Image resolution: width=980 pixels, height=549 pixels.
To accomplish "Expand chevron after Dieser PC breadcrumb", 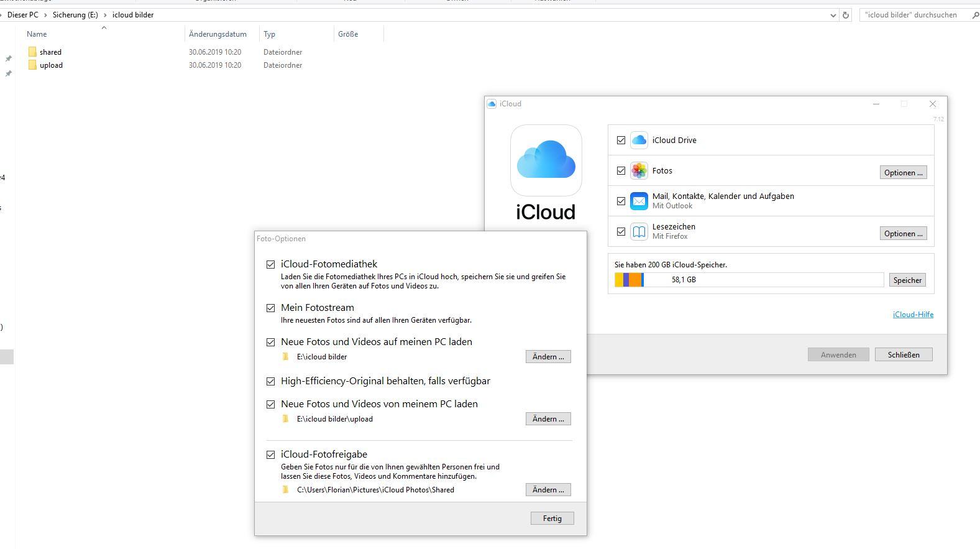I will pyautogui.click(x=45, y=15).
